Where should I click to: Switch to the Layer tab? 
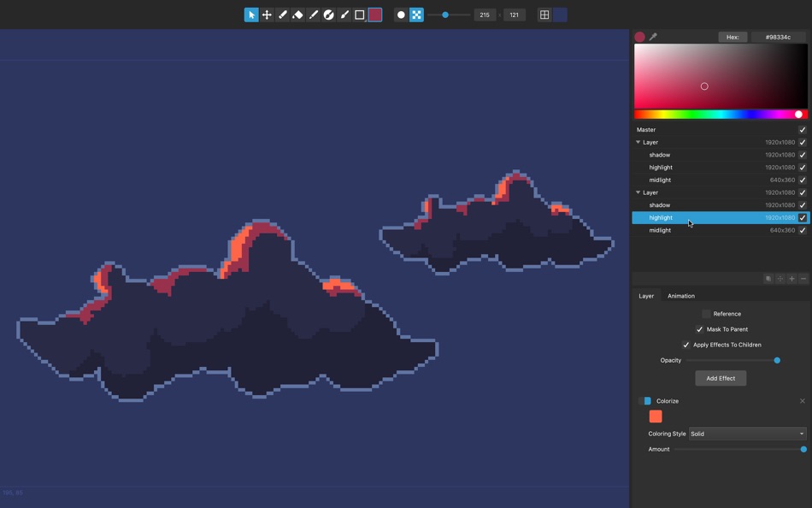[646, 296]
